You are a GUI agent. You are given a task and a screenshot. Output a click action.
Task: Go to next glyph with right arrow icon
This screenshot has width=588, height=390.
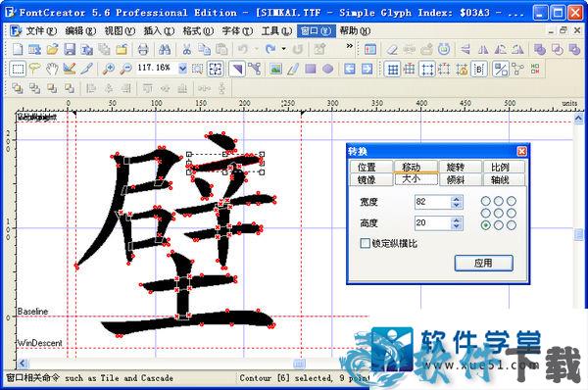click(x=367, y=69)
